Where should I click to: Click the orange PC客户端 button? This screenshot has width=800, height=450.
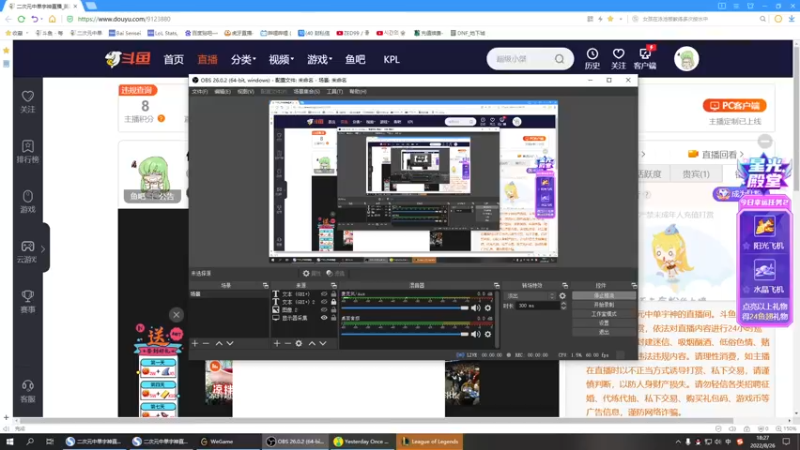coord(735,106)
